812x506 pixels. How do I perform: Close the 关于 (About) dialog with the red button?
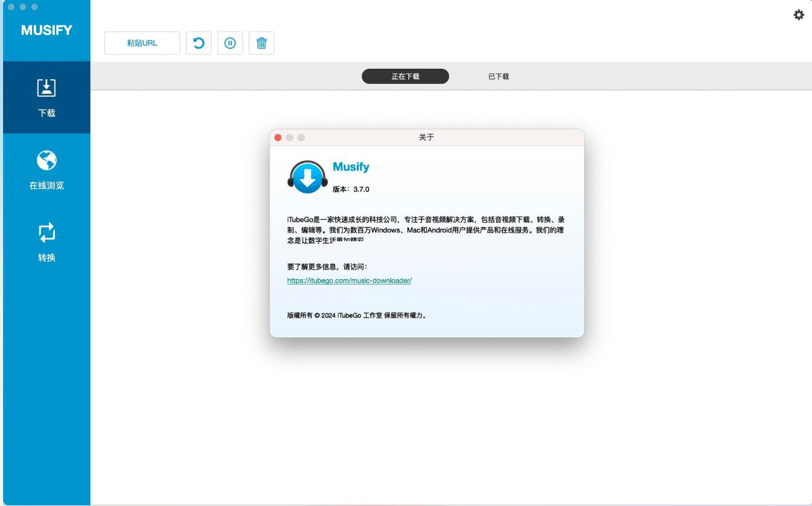(x=278, y=137)
